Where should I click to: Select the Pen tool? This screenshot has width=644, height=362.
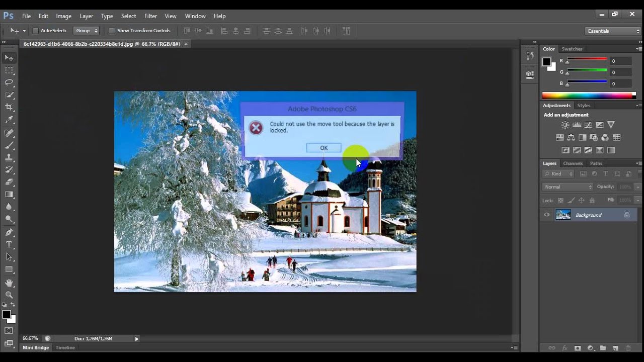9,232
